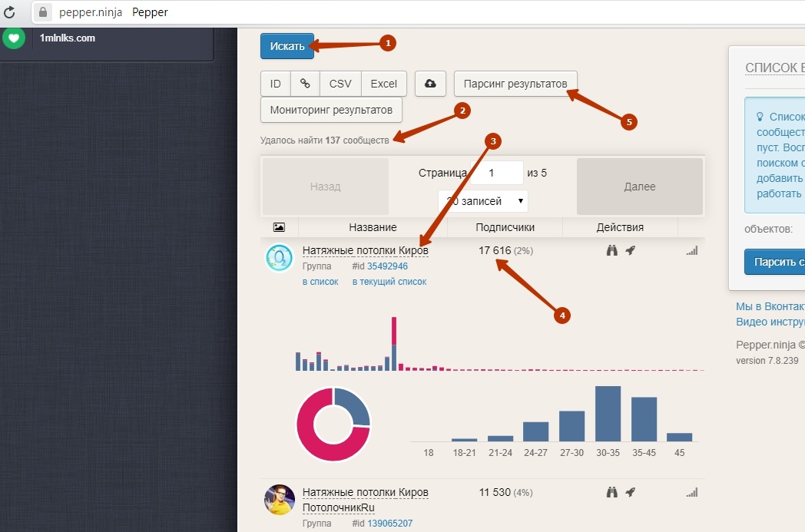Click rocket icon for 17 616 group

pos(630,250)
